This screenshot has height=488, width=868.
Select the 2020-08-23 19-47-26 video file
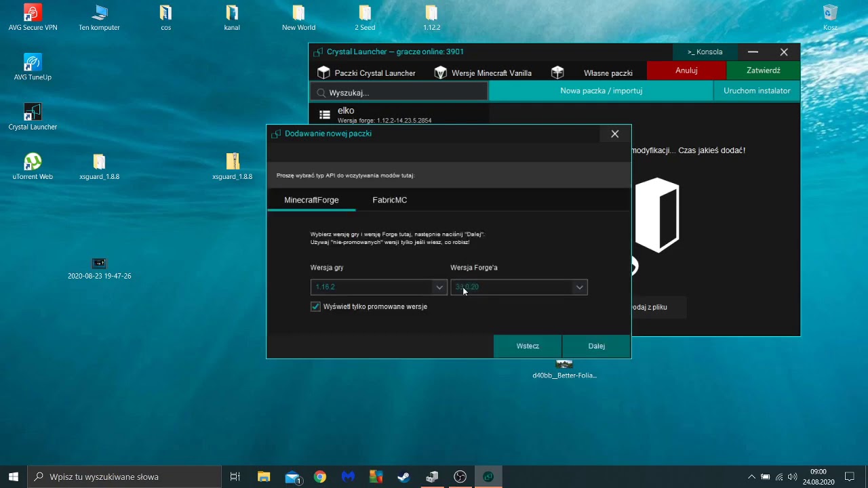click(x=99, y=268)
